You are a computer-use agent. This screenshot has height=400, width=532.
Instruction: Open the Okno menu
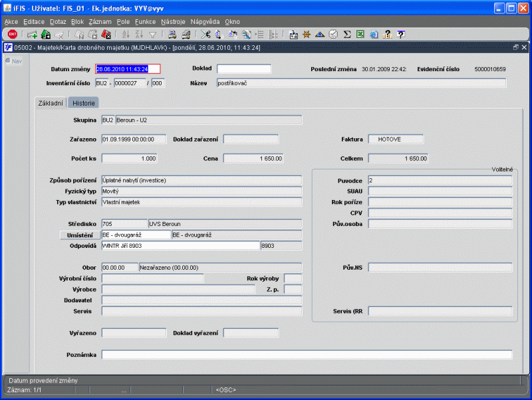pos(232,22)
